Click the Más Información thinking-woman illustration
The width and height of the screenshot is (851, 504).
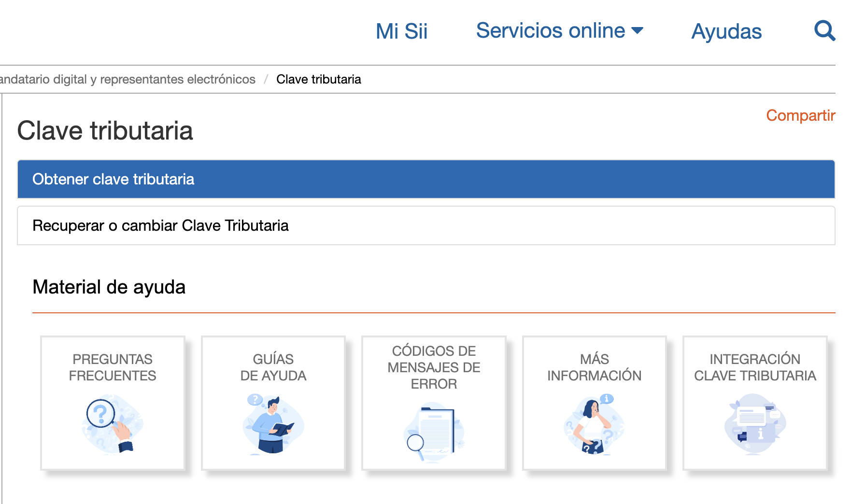coord(594,424)
